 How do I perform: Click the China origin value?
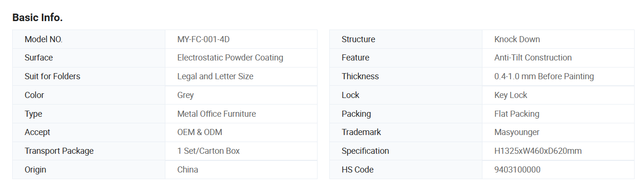(188, 170)
